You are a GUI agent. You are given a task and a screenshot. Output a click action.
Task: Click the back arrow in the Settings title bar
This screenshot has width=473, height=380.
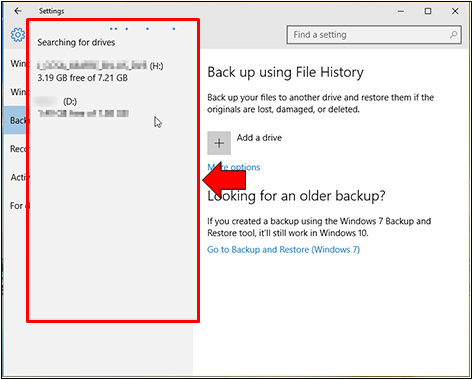point(18,11)
